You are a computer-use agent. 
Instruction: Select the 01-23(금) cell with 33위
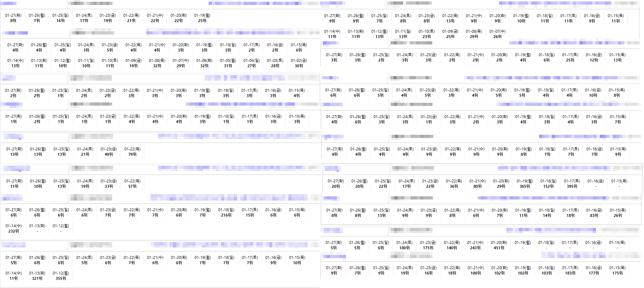pos(109,183)
